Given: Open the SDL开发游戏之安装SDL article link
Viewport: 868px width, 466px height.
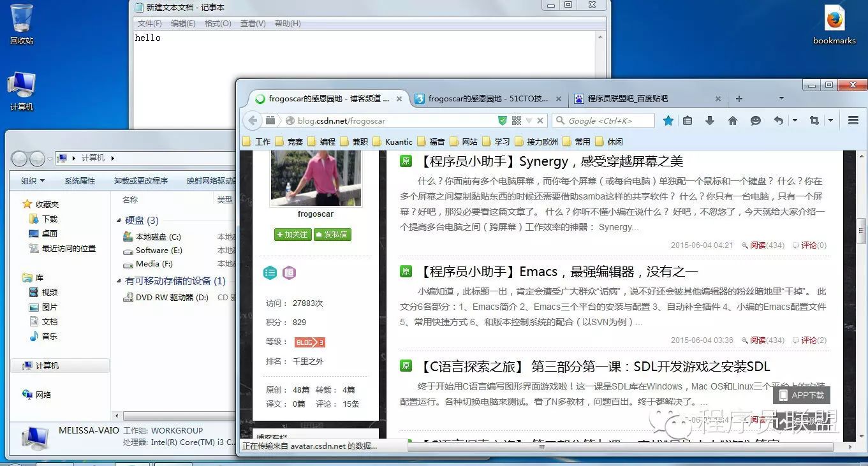Looking at the screenshot, I should tap(593, 367).
